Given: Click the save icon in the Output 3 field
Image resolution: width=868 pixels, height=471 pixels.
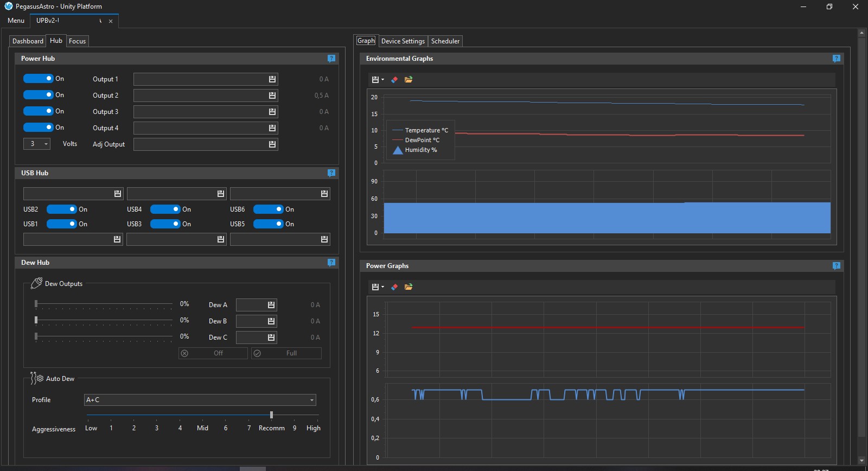Looking at the screenshot, I should pos(272,112).
